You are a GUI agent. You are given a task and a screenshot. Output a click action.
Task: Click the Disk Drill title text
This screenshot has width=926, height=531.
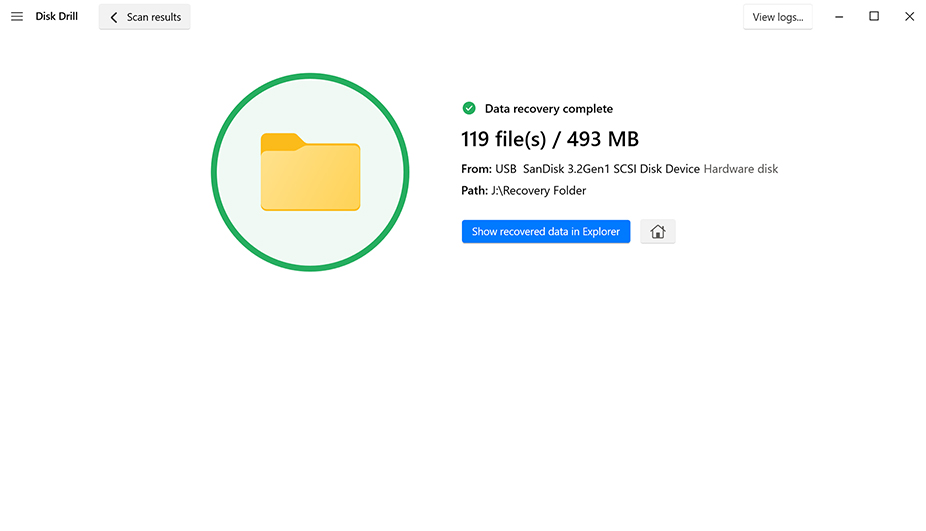click(x=57, y=17)
